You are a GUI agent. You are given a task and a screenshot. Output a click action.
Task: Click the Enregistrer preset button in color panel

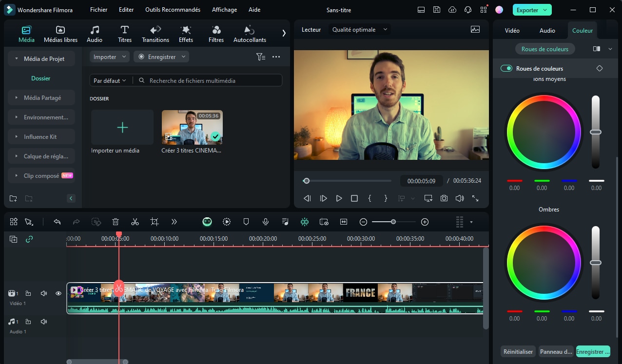[593, 351]
